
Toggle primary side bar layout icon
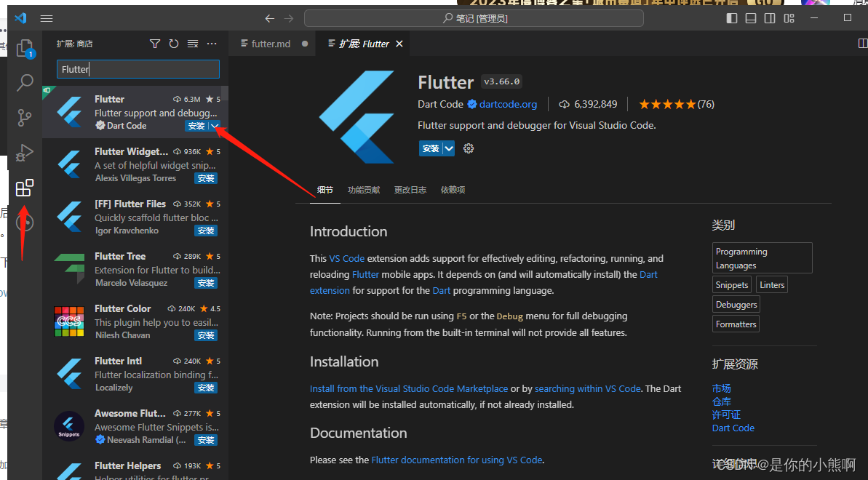click(732, 18)
